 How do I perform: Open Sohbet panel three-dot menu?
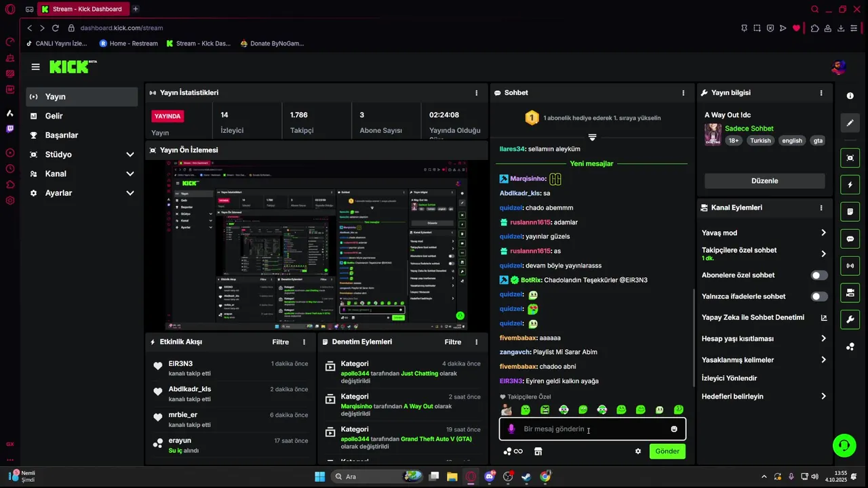tap(683, 93)
